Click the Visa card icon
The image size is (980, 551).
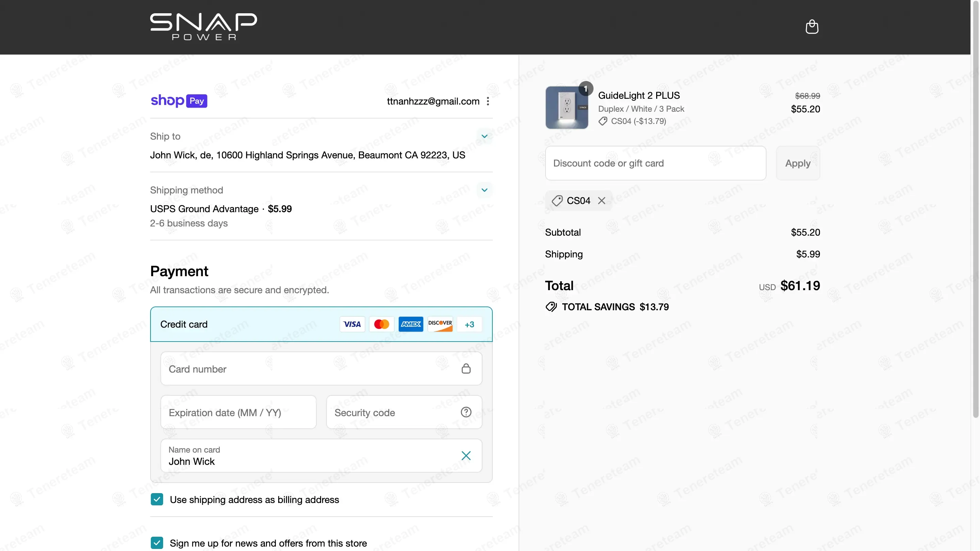352,324
